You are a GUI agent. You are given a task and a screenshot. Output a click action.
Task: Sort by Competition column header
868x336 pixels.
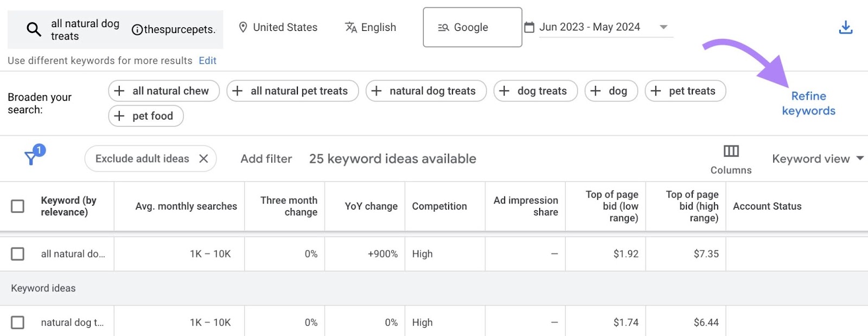(439, 206)
